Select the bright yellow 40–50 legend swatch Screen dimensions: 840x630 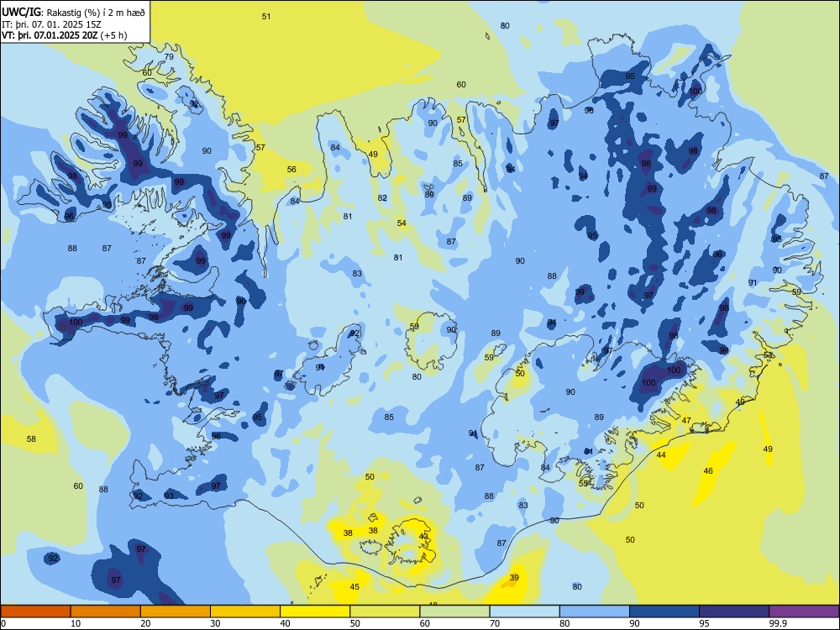(315, 612)
